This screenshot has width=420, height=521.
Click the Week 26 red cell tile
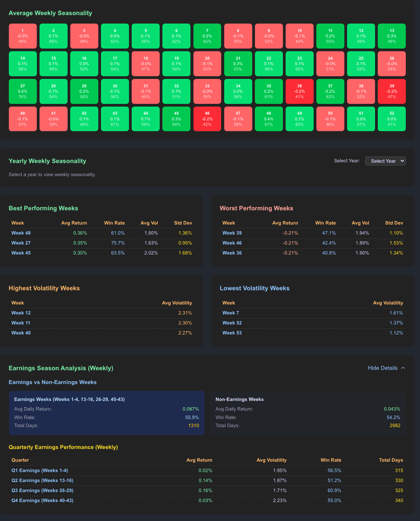pos(392,63)
